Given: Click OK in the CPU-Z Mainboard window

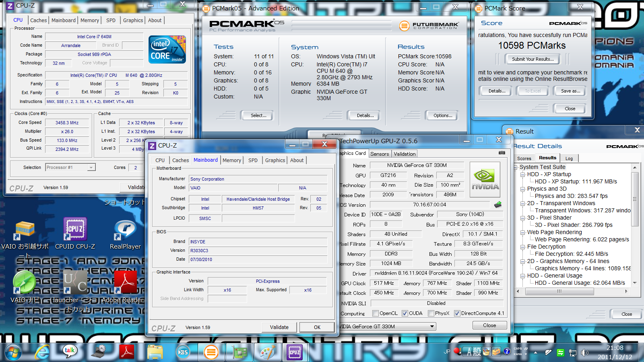Looking at the screenshot, I should point(317,327).
